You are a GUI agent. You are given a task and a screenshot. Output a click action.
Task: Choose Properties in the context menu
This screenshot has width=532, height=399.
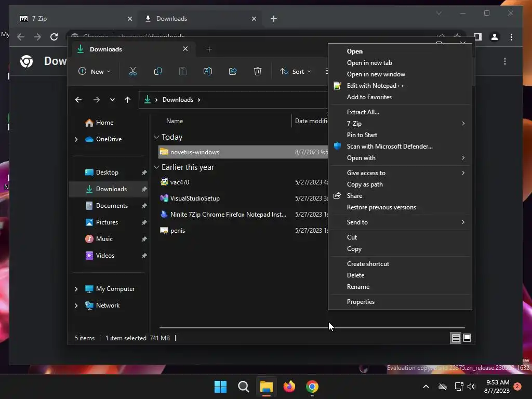[x=400, y=302]
